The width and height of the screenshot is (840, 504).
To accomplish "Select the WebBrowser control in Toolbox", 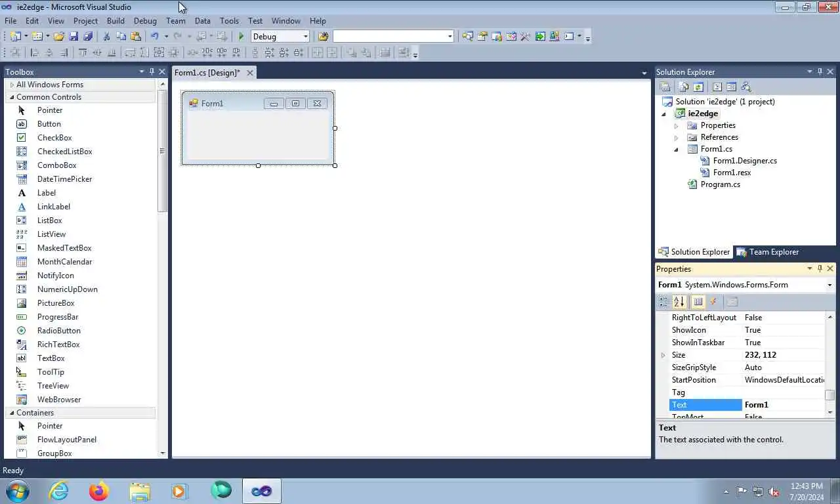I will 59,400.
